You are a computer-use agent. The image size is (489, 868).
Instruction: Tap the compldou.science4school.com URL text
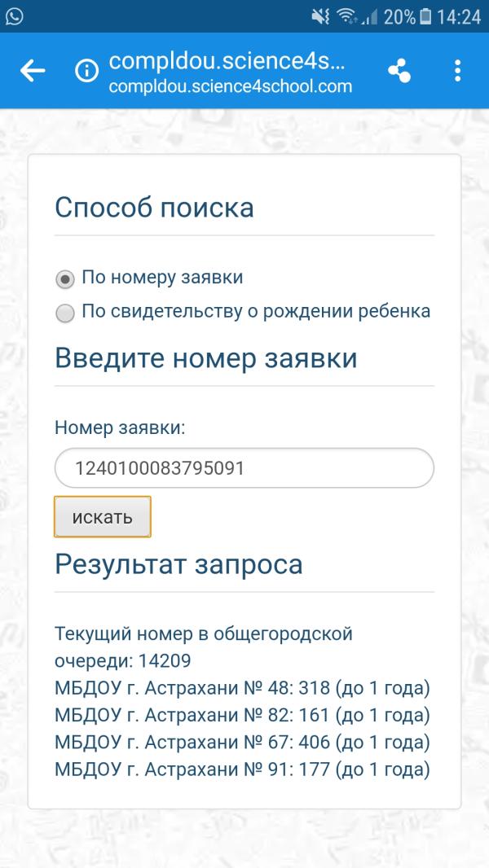[230, 85]
